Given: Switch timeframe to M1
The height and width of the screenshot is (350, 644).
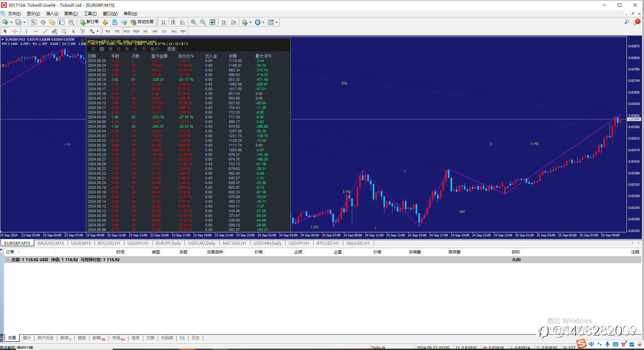Looking at the screenshot, I should tap(108, 31).
